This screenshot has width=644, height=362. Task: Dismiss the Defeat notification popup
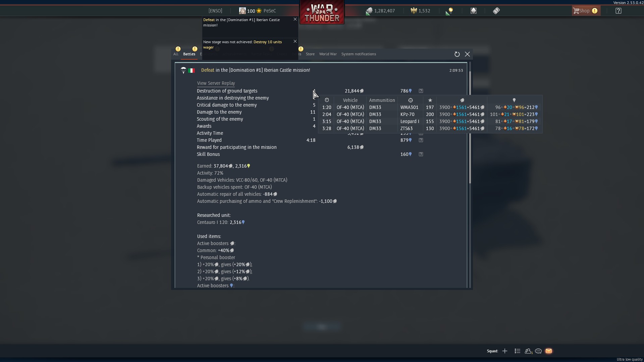295,19
